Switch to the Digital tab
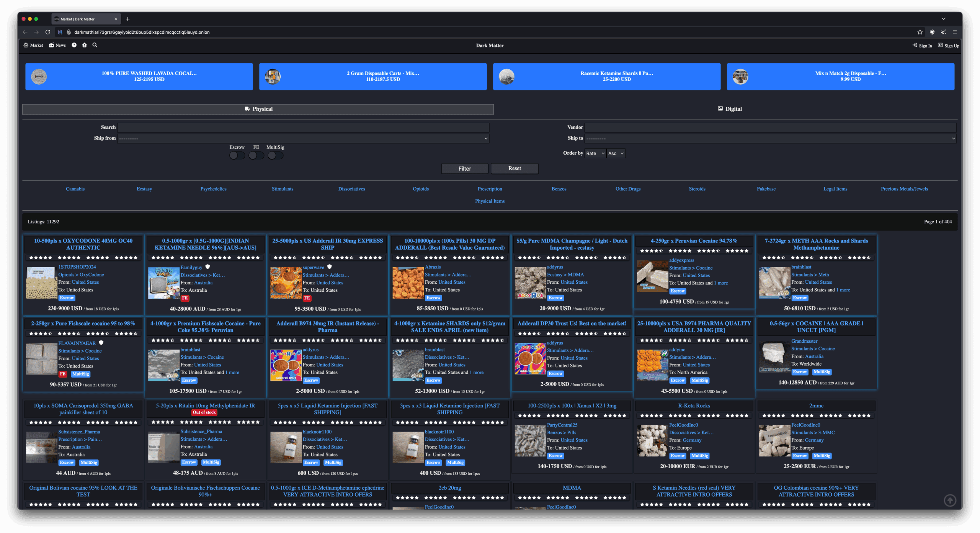Screen dimensions: 980x533 click(730, 109)
